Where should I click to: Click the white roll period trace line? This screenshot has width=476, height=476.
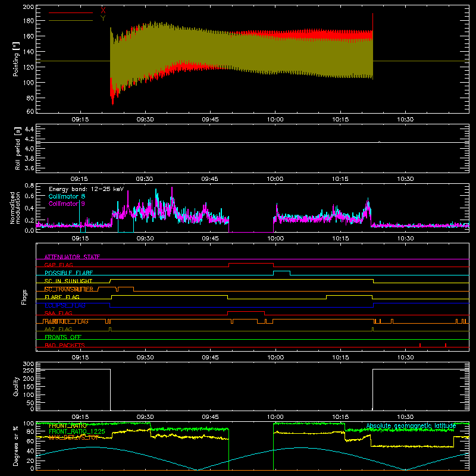(x=252, y=142)
